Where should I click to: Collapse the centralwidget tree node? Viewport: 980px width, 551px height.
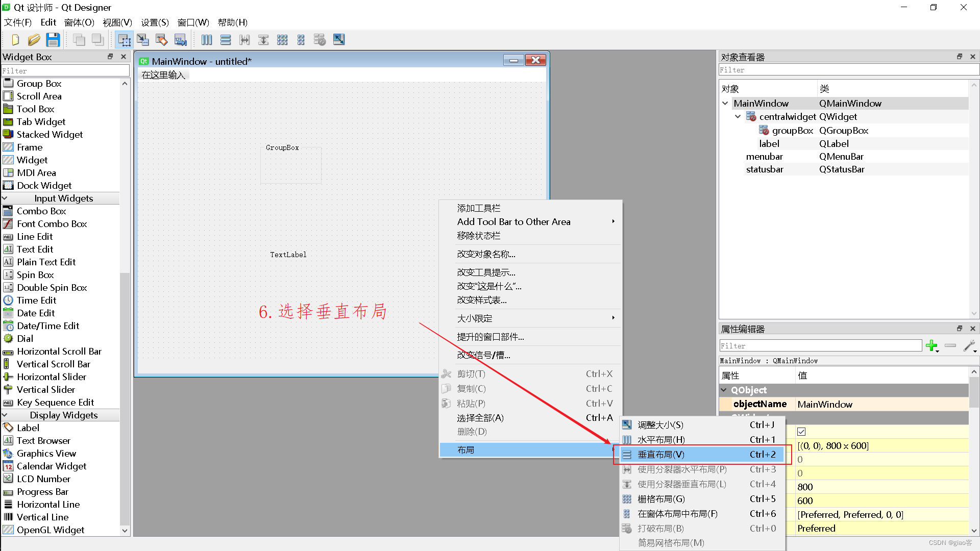(738, 116)
